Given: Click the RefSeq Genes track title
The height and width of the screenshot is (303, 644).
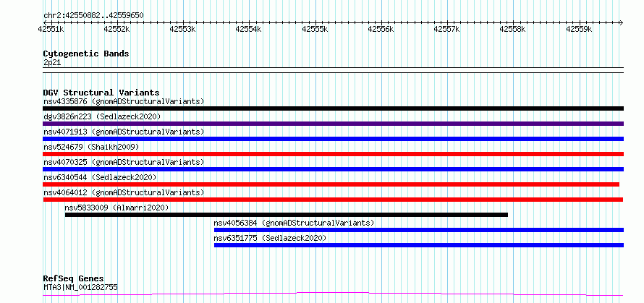Looking at the screenshot, I should point(73,279).
